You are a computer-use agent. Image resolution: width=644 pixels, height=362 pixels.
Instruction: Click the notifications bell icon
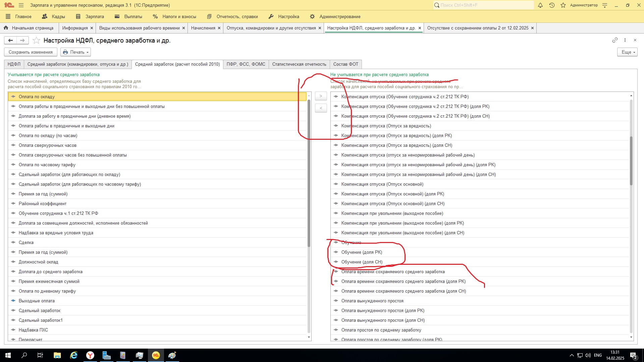click(x=540, y=5)
